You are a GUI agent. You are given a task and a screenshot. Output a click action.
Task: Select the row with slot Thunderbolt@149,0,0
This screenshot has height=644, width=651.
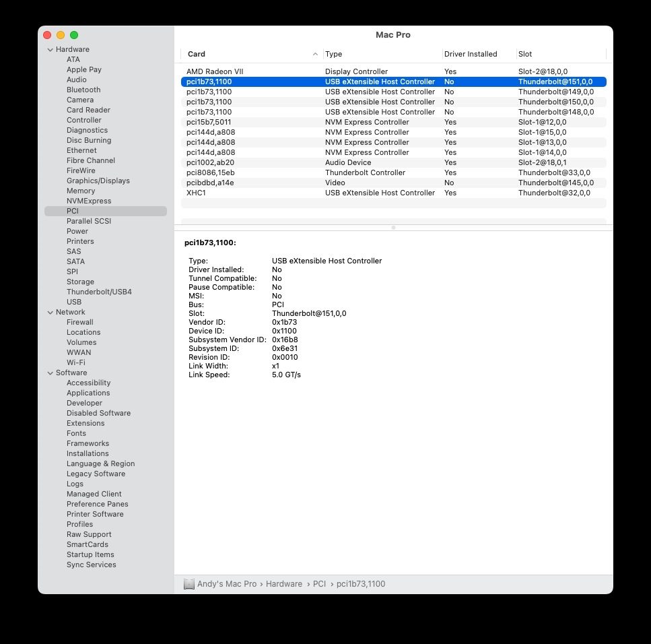coord(393,92)
